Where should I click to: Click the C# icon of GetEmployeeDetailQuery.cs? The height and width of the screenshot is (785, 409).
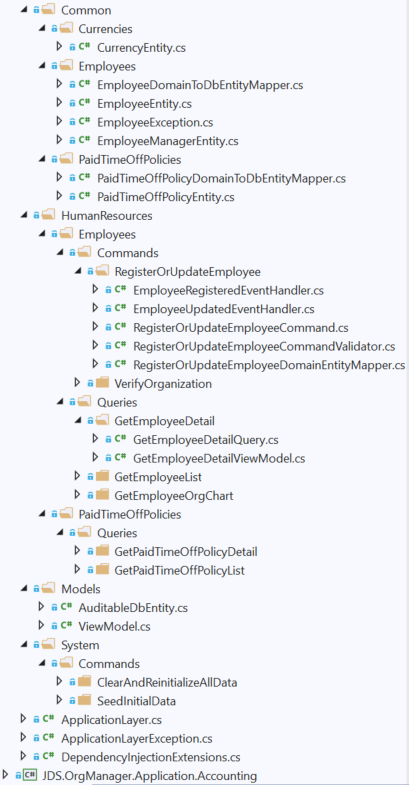click(x=120, y=440)
